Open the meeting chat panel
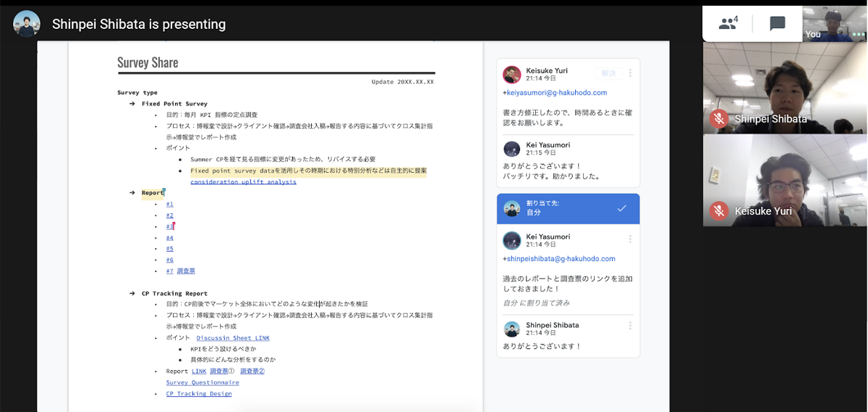 (x=778, y=23)
